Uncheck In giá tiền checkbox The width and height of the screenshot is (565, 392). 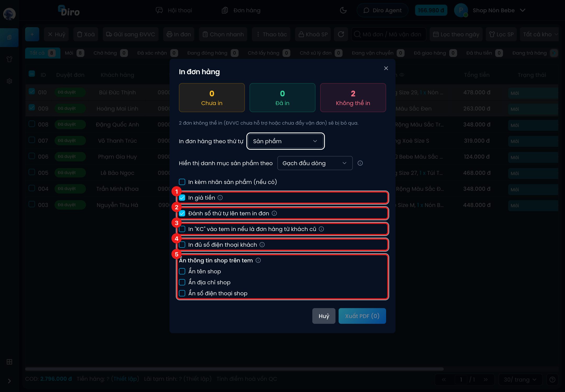182,198
